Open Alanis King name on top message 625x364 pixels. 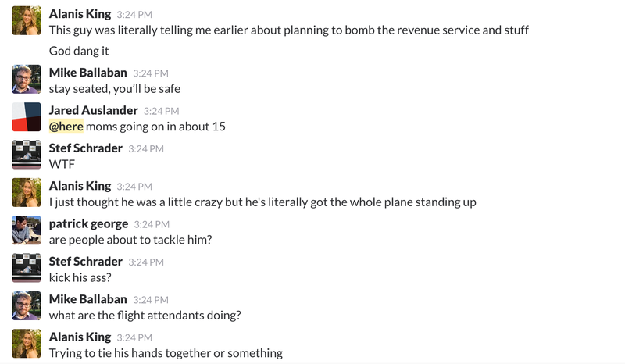tap(80, 14)
